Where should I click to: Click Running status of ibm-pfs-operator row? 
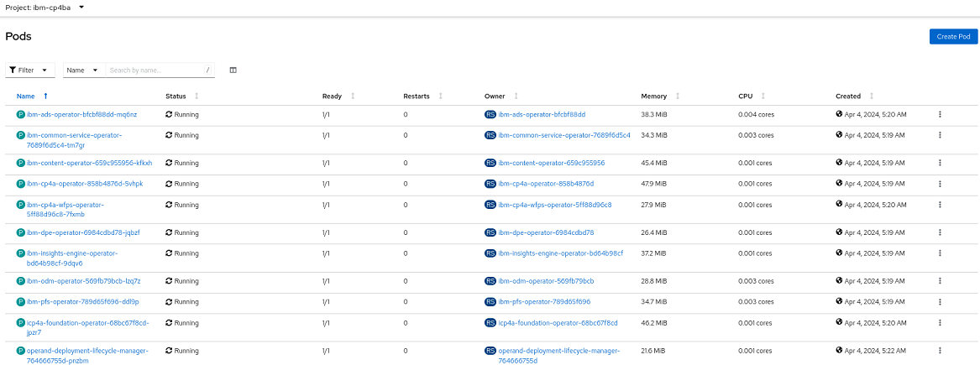point(186,302)
